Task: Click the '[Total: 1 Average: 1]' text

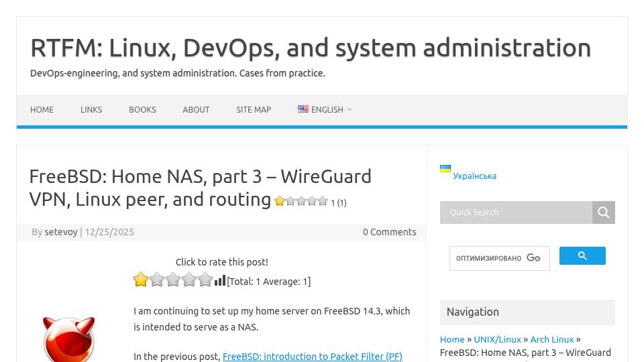Action: (268, 282)
